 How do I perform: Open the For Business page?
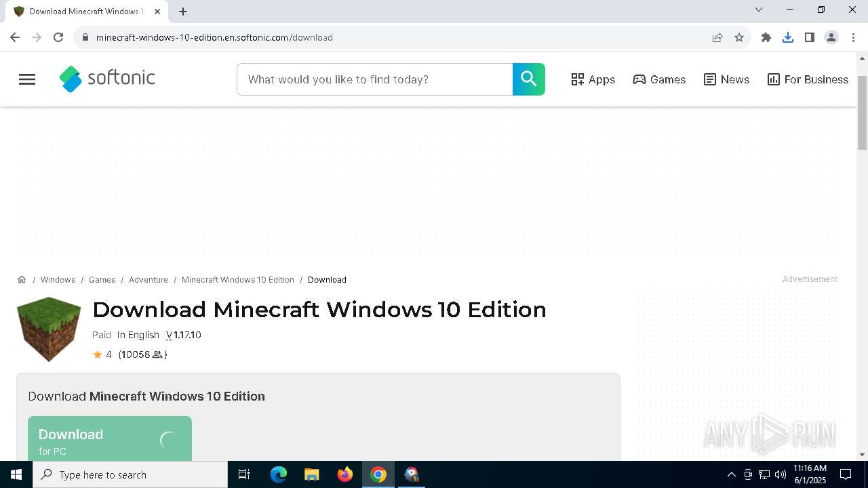point(808,79)
